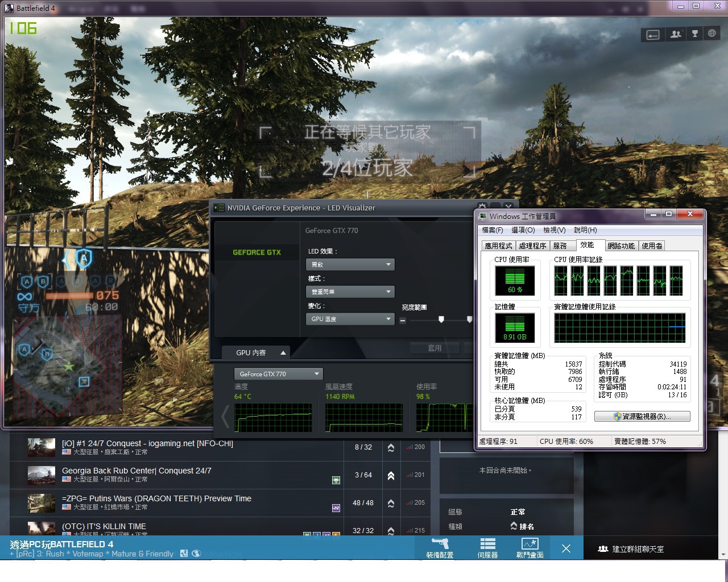Click the fan speed 1140 RPM graph
Screen dimensions: 728x582
click(364, 418)
